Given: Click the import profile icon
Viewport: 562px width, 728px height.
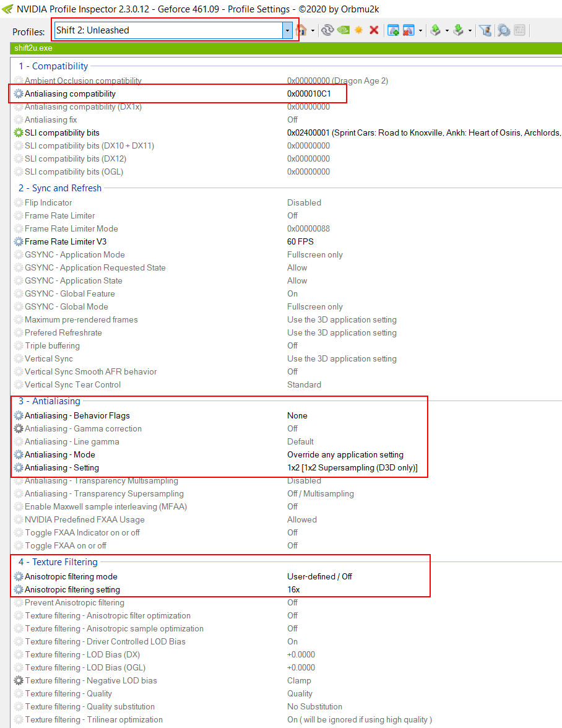Looking at the screenshot, I should click(x=459, y=30).
